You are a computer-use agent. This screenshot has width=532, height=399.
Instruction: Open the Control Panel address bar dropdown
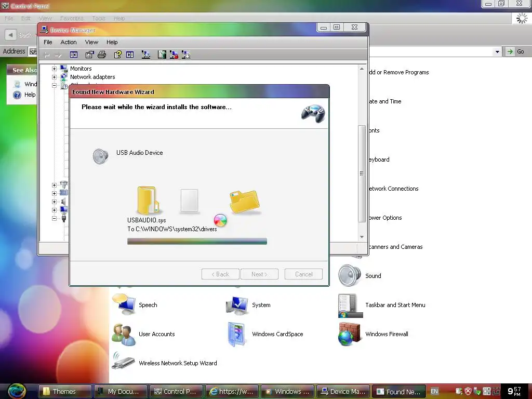(497, 51)
